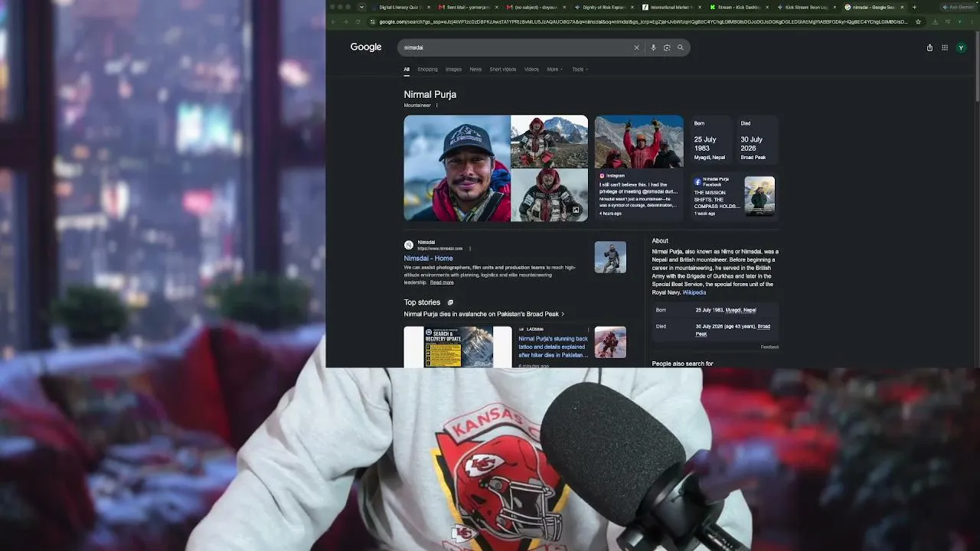Start a voice search with the microphone

(653, 47)
